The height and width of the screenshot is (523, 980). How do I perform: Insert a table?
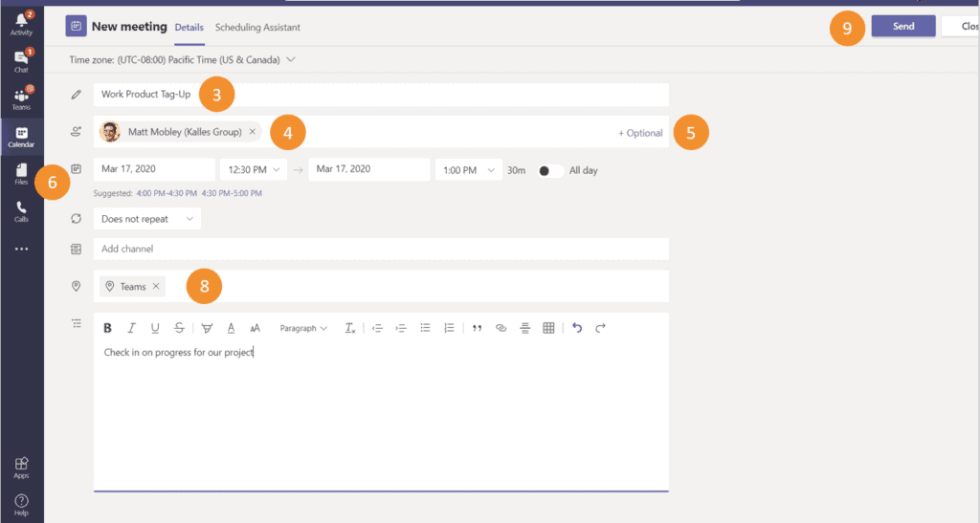pos(548,328)
